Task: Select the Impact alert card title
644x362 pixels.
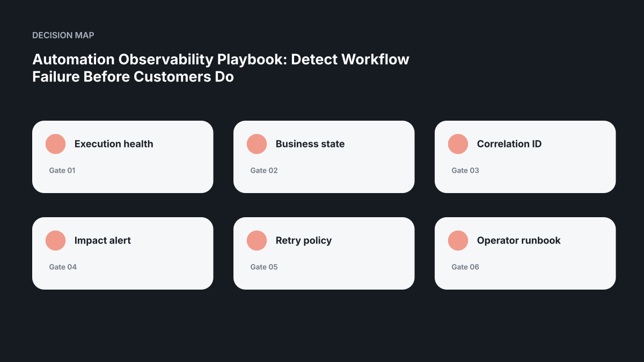Action: click(103, 240)
